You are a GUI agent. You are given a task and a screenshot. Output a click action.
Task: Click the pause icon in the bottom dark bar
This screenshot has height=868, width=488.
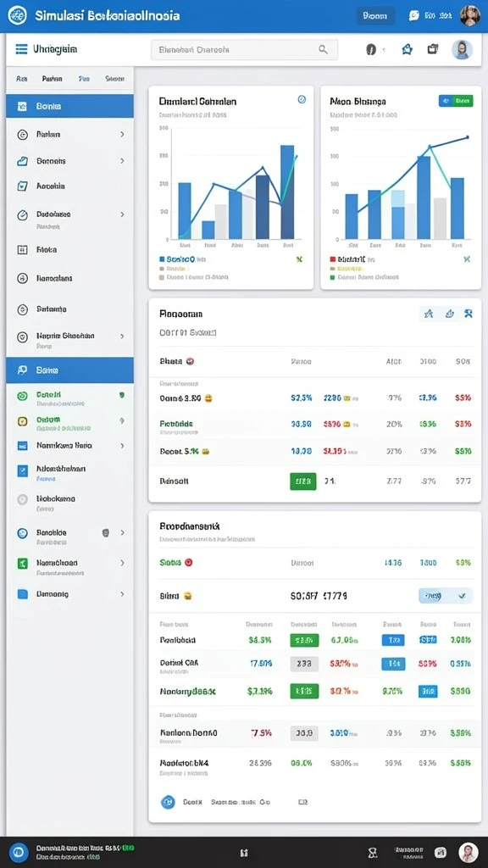[x=243, y=853]
